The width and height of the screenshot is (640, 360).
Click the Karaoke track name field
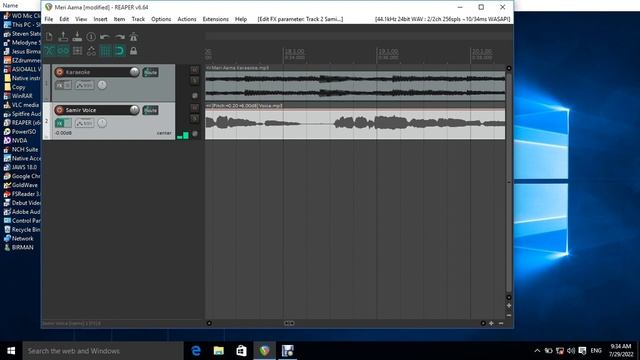click(x=96, y=72)
